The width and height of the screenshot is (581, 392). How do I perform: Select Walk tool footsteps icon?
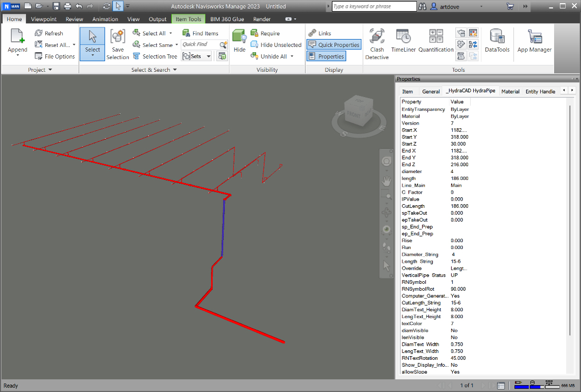pos(387,247)
